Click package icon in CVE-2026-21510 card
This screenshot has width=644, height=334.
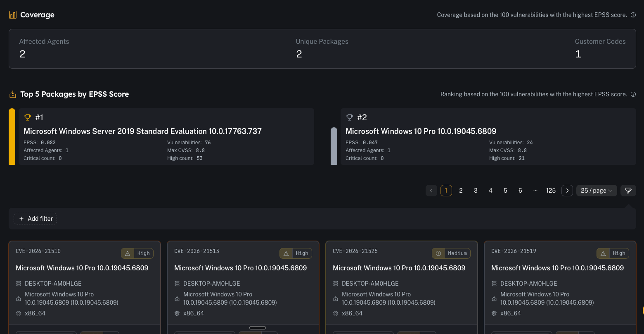pyautogui.click(x=19, y=298)
